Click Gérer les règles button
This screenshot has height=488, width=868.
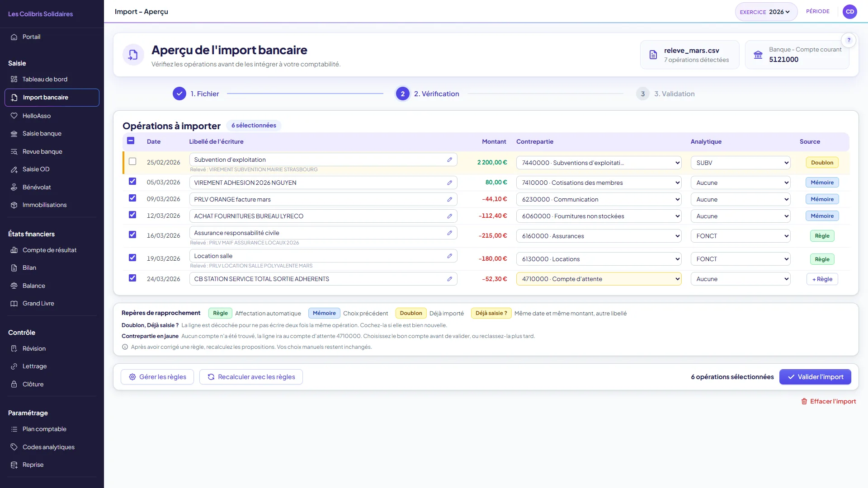tap(157, 377)
